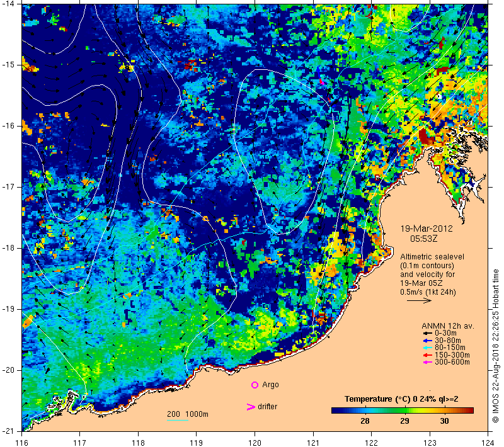Click the 121 longitude axis label

point(313,443)
